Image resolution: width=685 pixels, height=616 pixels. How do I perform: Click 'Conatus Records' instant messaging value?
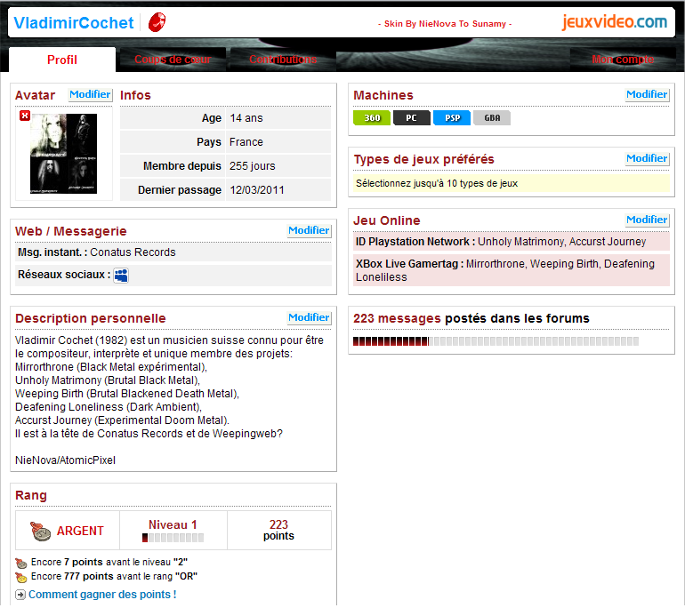click(x=133, y=252)
